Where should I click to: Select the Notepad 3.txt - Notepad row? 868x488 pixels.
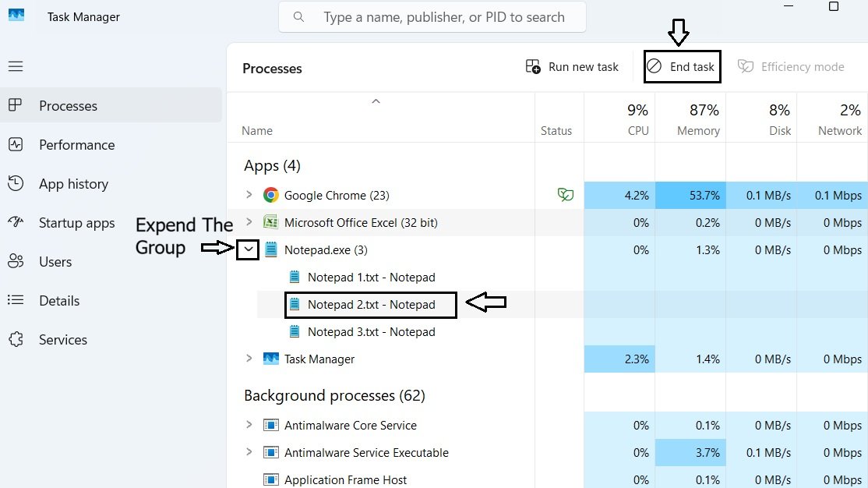tap(371, 332)
